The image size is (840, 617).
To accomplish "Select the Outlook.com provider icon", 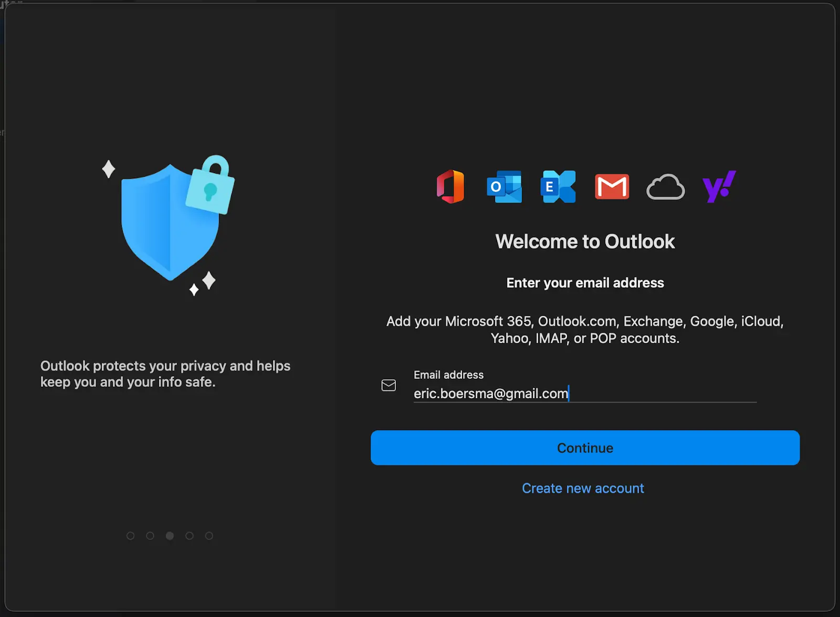I will [x=504, y=187].
